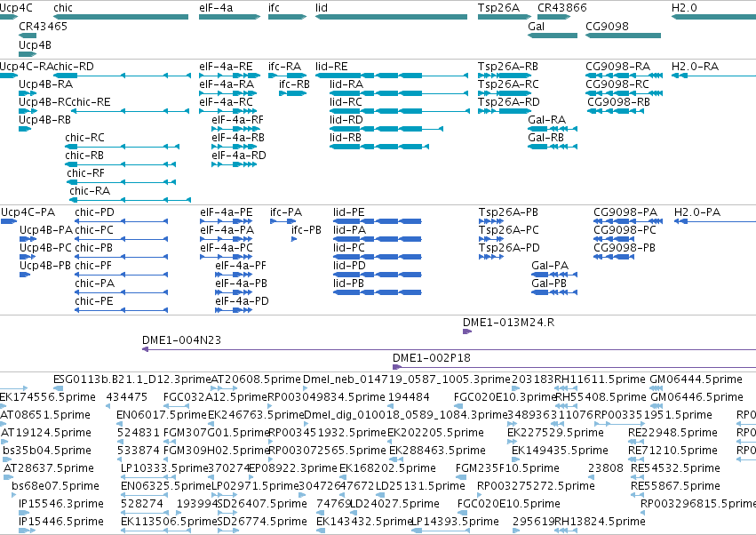This screenshot has height=535, width=756.
Task: Select the ifc-PA protein label
Action: click(x=286, y=212)
